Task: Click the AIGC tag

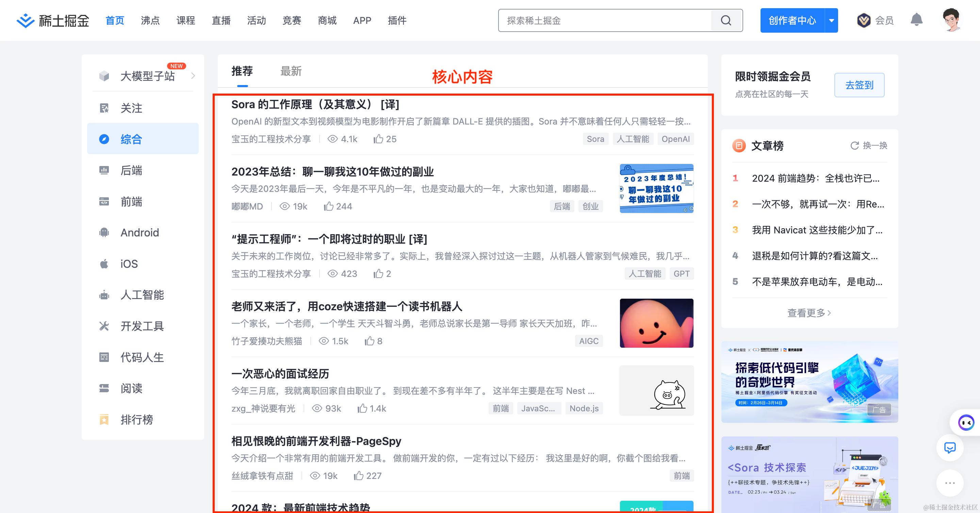Action: tap(589, 341)
